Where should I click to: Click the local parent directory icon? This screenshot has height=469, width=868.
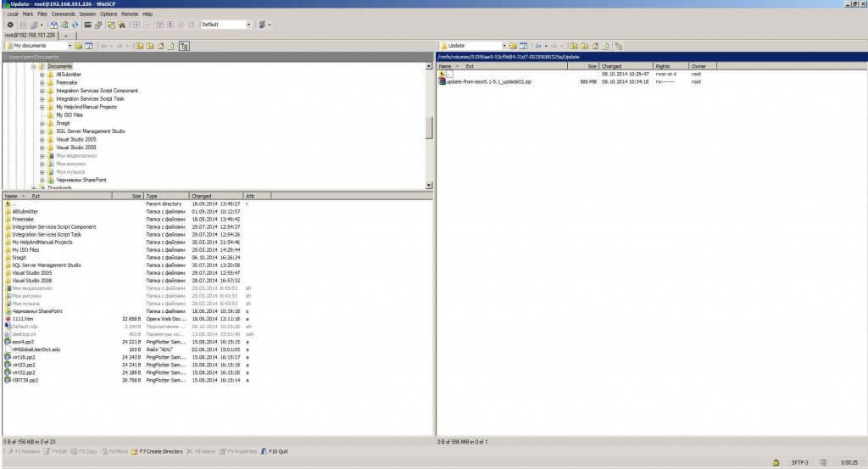(x=140, y=46)
